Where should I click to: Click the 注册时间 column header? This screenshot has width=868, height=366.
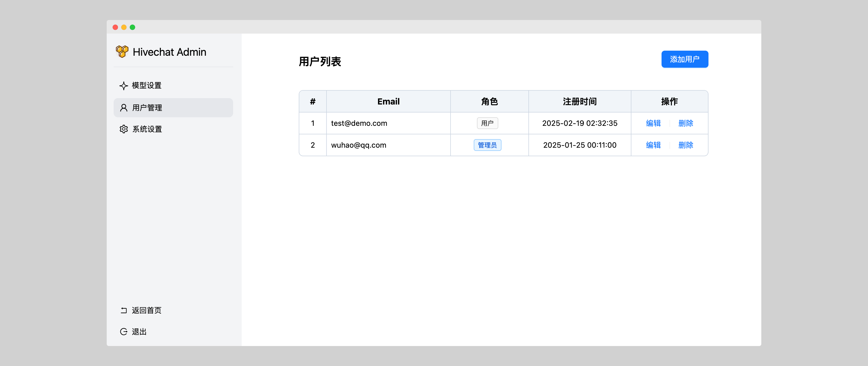coord(580,101)
